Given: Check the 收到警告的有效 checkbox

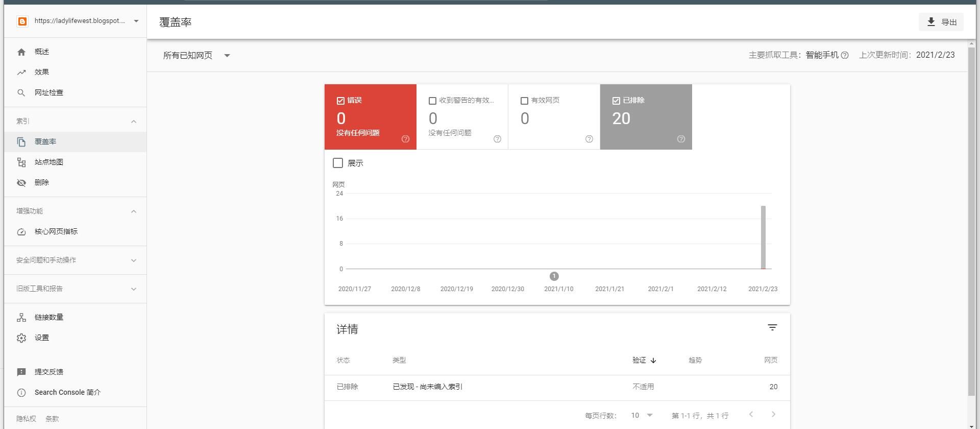Looking at the screenshot, I should [432, 101].
